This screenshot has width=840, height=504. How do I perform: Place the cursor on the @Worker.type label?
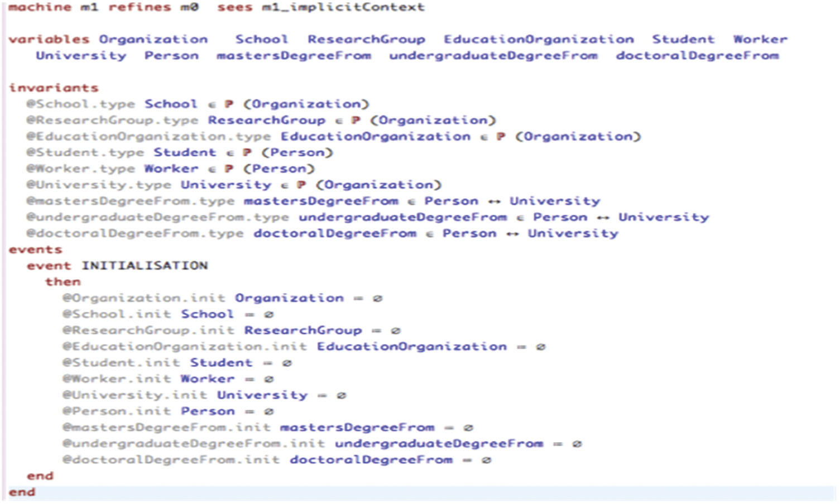80,169
